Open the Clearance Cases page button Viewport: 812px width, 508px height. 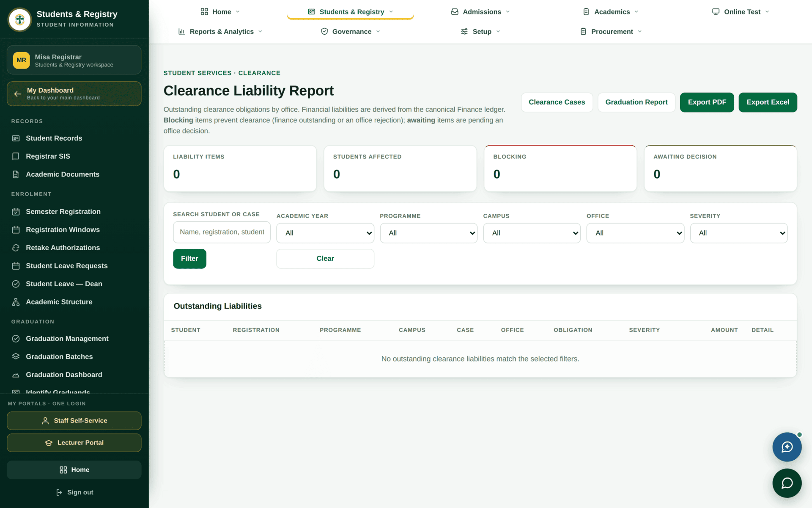(557, 102)
